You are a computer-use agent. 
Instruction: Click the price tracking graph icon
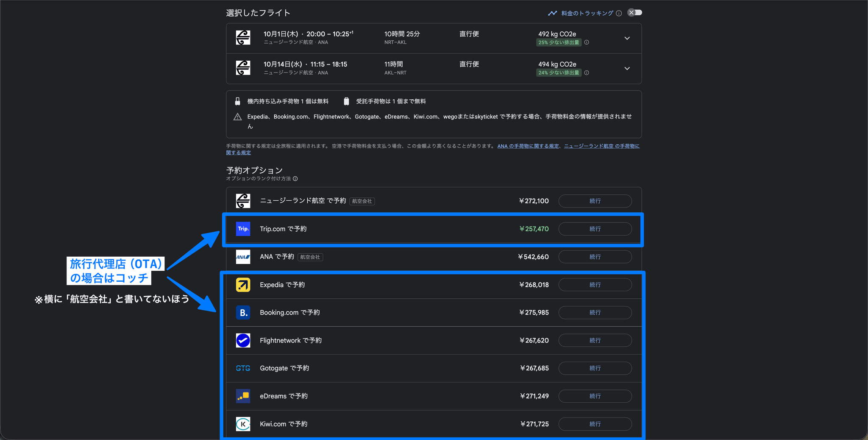[x=552, y=13]
